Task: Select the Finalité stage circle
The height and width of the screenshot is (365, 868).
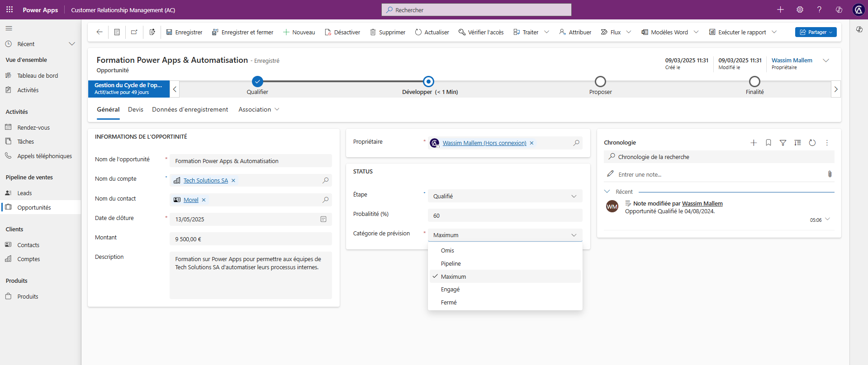Action: coord(754,81)
